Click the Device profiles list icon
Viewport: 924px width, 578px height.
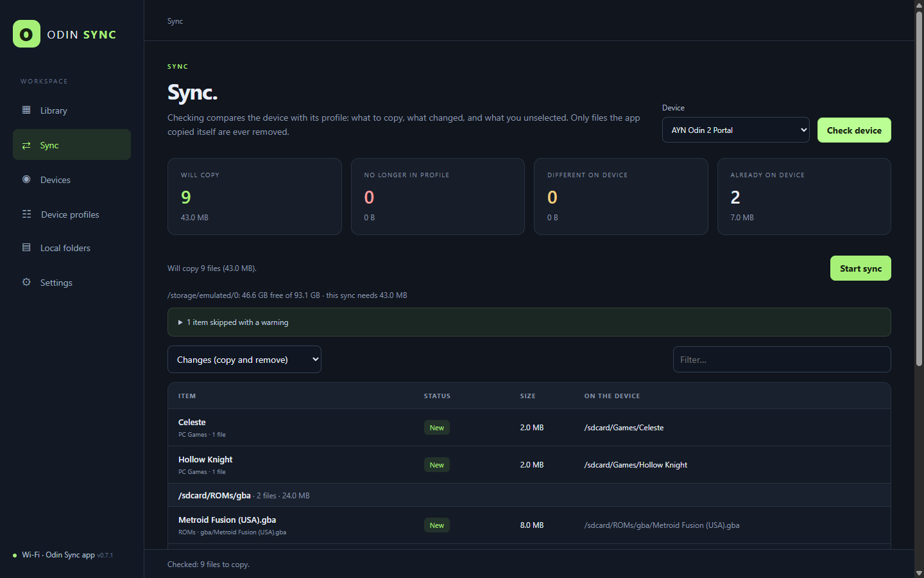click(26, 214)
